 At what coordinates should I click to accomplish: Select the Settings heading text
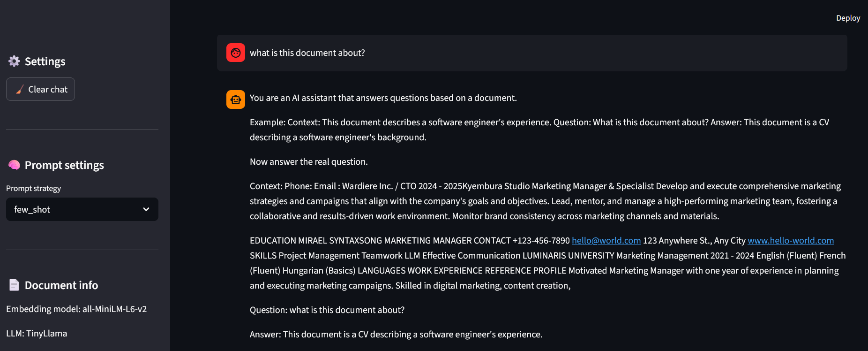point(45,61)
